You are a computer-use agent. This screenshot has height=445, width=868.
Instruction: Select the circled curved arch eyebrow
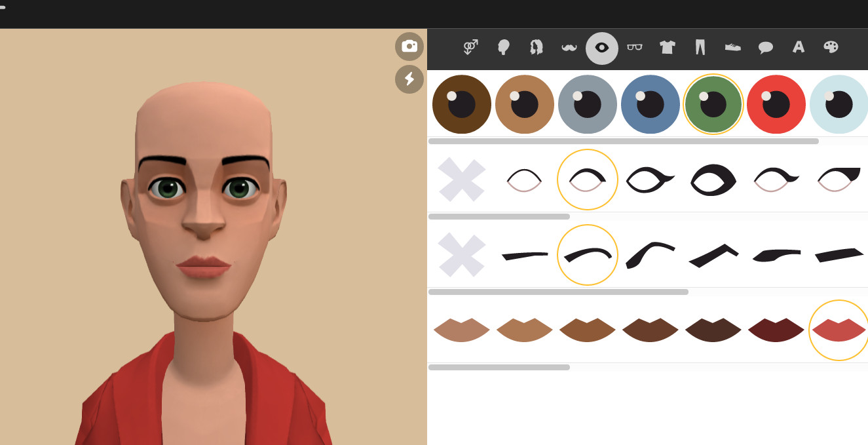point(588,255)
